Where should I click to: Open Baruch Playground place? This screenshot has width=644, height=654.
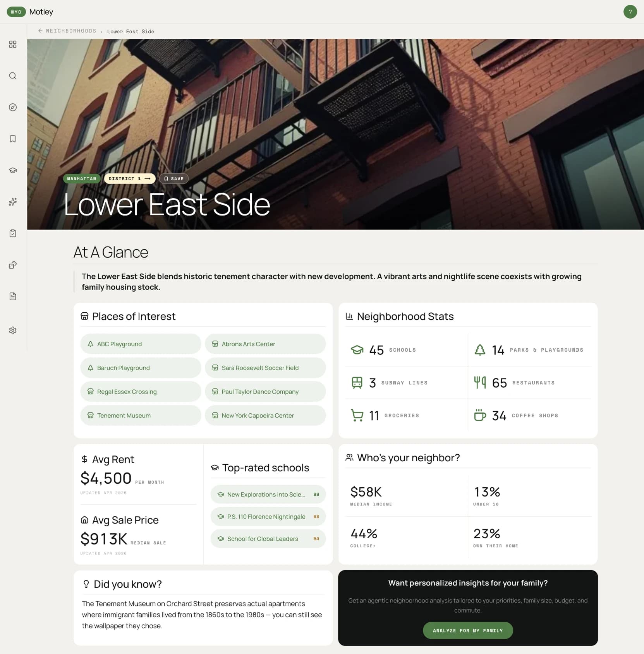tap(141, 368)
